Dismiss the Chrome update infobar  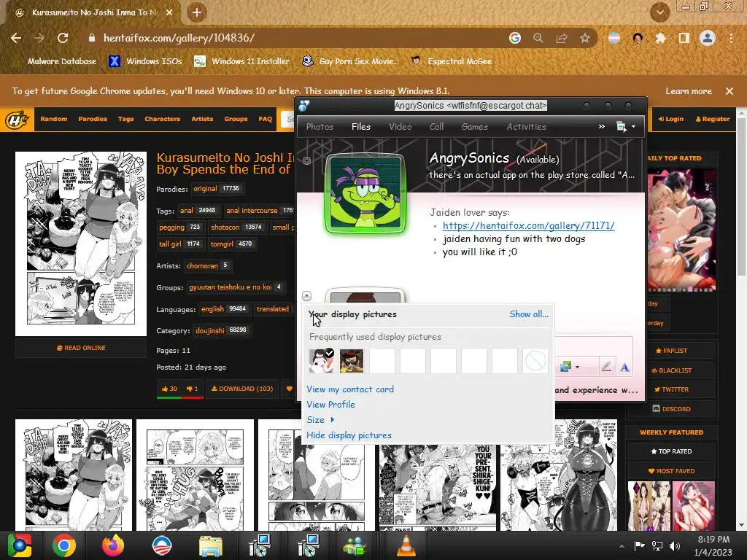[729, 91]
